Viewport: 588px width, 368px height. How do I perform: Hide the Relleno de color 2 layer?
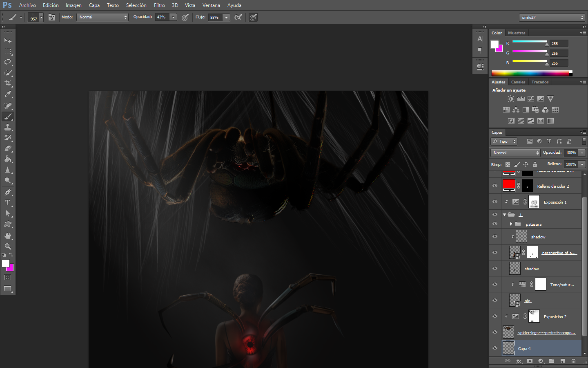495,186
